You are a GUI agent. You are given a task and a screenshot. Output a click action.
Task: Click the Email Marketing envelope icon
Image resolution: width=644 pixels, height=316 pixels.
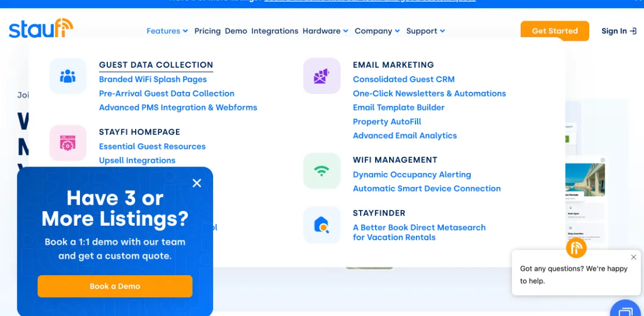pos(321,76)
